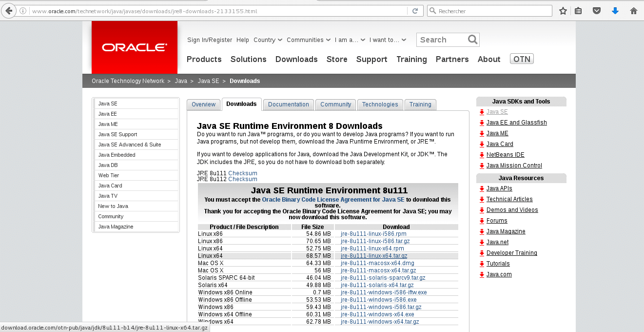Click Sign In/Register link

[210, 40]
